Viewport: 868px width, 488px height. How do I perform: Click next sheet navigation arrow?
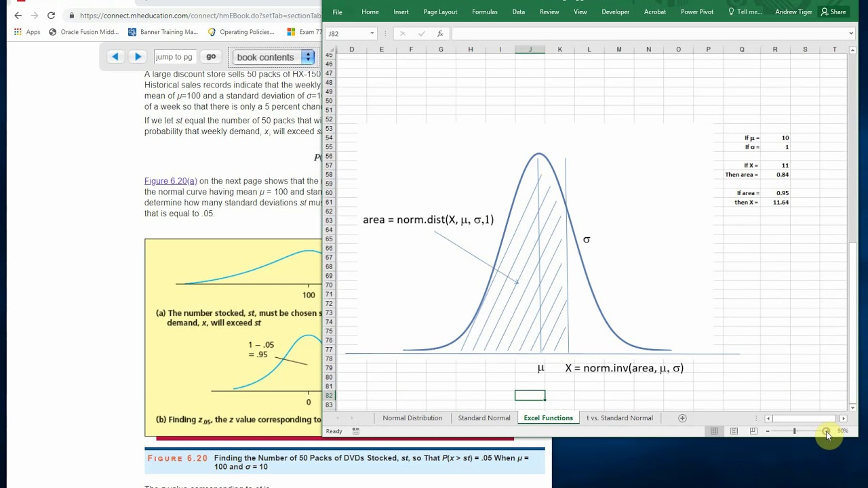click(x=353, y=418)
